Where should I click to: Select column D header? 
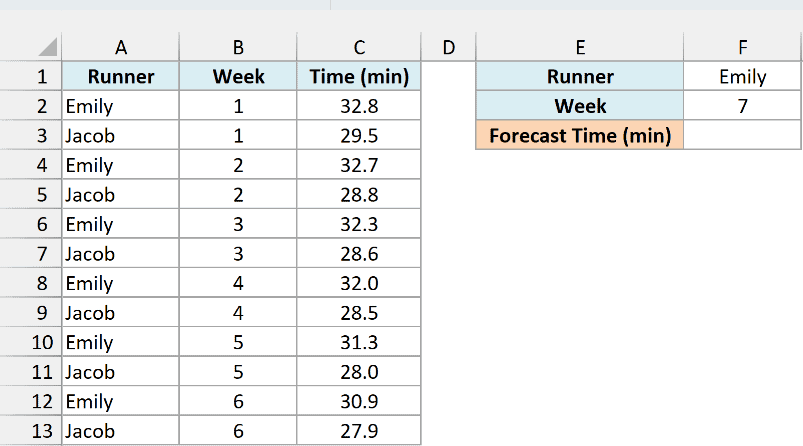pos(449,47)
